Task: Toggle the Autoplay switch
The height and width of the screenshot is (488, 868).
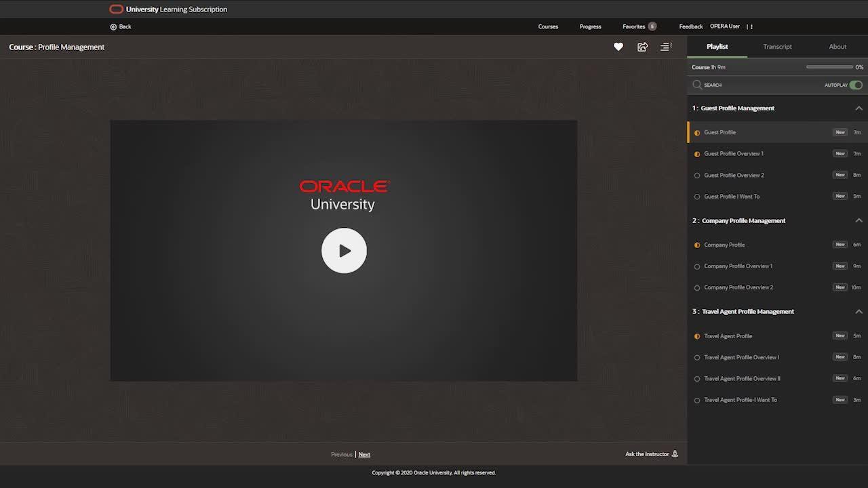Action: point(856,85)
